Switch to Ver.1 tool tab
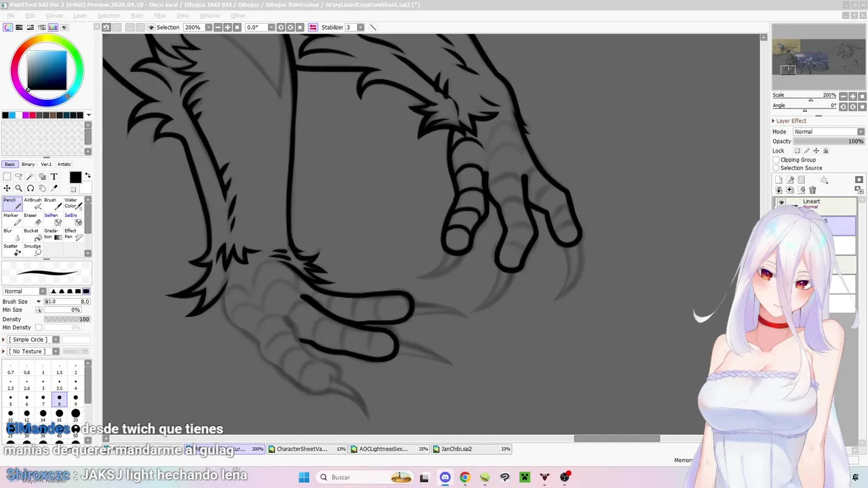The height and width of the screenshot is (488, 868). pyautogui.click(x=46, y=164)
